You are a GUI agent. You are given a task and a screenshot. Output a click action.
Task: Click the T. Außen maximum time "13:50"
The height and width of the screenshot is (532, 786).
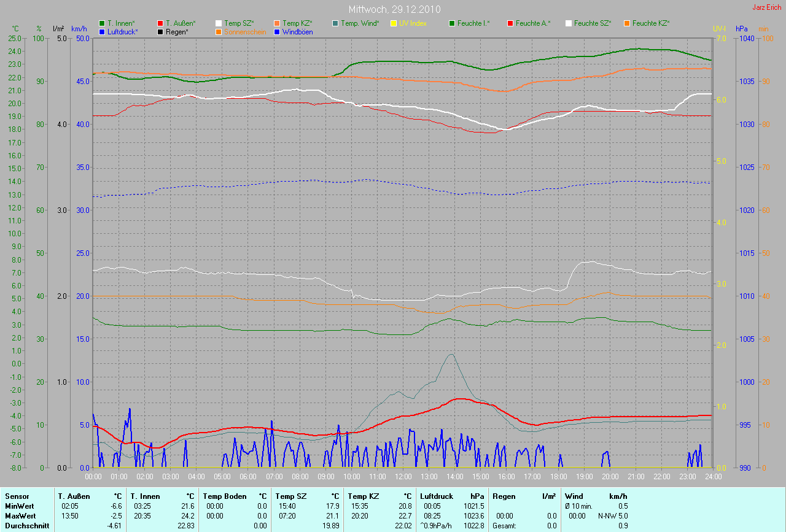click(x=71, y=516)
